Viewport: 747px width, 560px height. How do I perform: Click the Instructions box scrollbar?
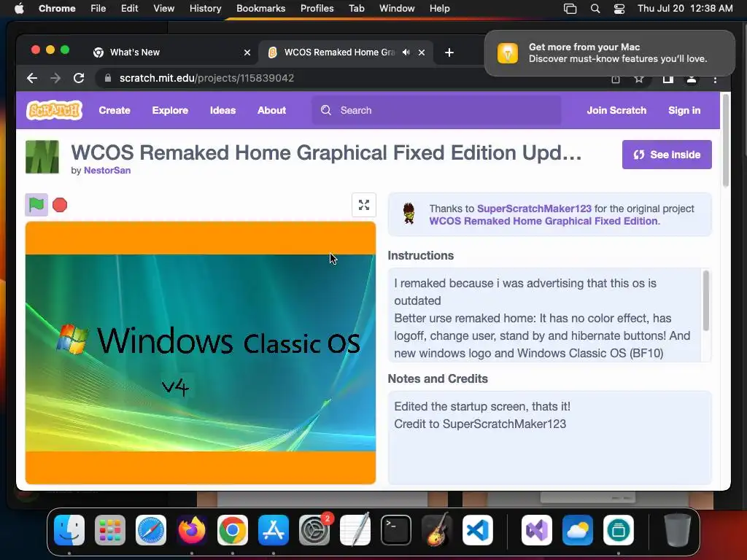tap(705, 300)
